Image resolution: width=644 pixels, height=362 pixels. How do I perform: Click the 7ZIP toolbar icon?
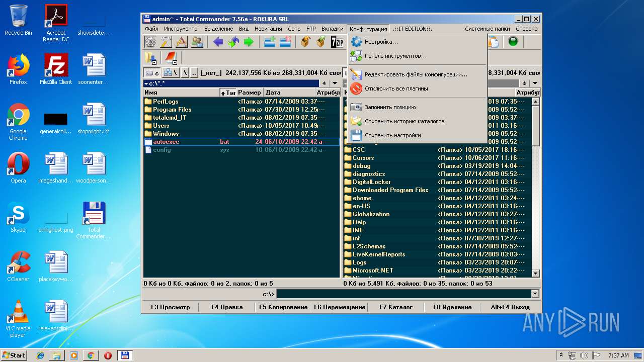coord(337,42)
